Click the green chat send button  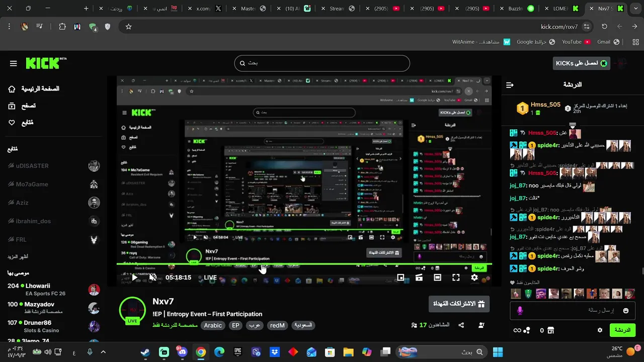coord(622,330)
